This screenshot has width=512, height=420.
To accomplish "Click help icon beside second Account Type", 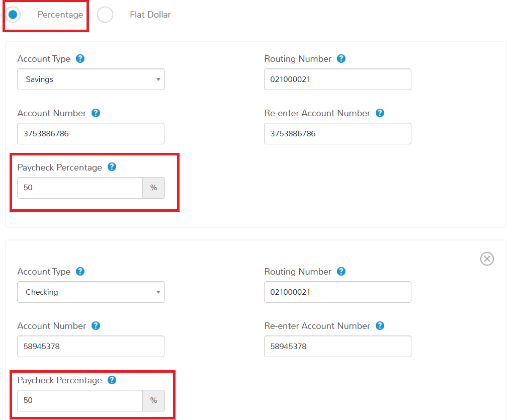I will [x=80, y=272].
